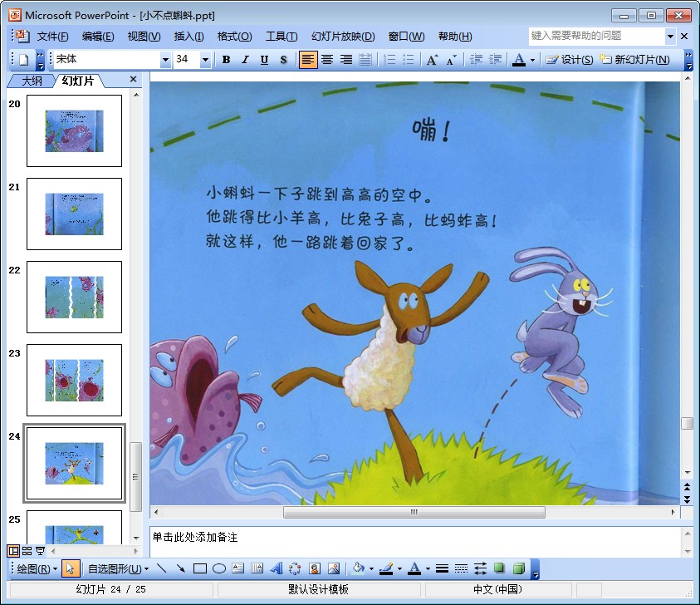Open the 工具(T) menu
Image resolution: width=700 pixels, height=605 pixels.
point(281,37)
